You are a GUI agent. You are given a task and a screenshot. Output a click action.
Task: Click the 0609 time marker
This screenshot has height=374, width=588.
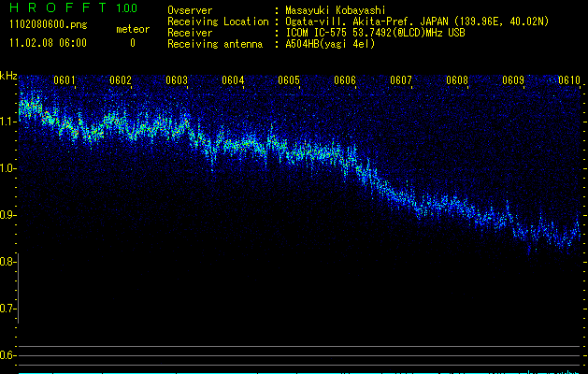click(513, 80)
